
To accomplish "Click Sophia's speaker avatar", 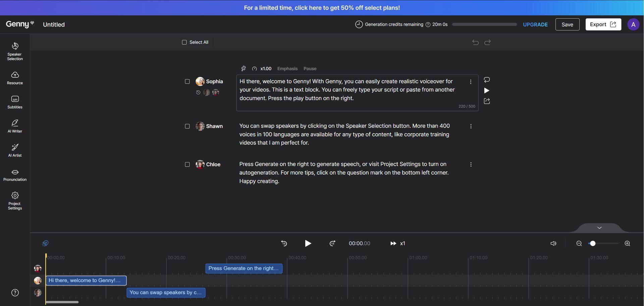I will pyautogui.click(x=200, y=82).
